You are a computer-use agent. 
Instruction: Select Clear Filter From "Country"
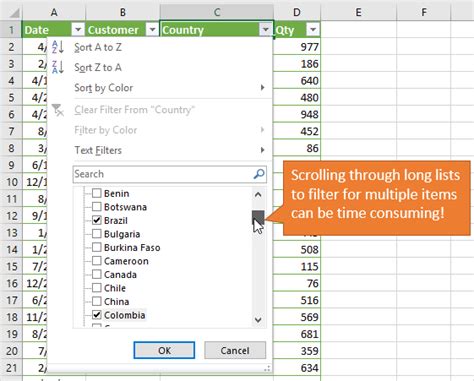[160, 110]
